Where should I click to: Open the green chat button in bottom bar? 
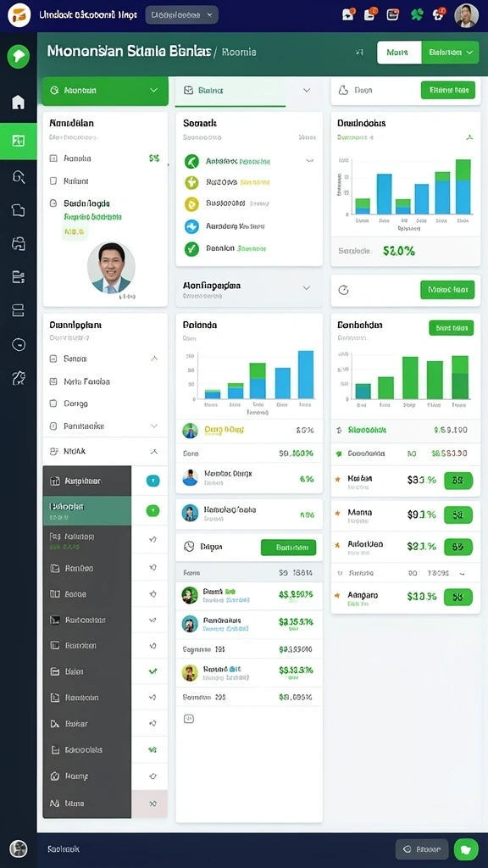point(466,849)
